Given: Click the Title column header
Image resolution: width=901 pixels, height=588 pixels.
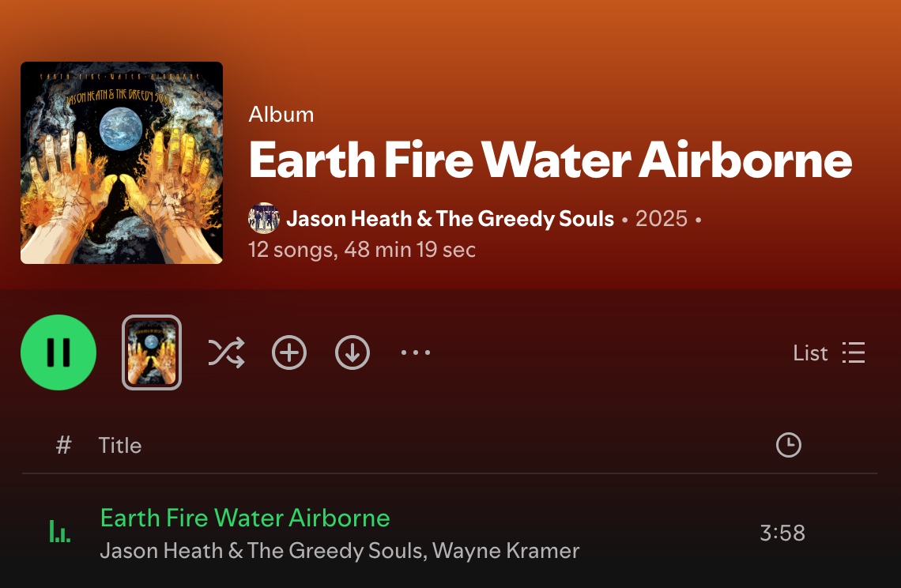Looking at the screenshot, I should coord(119,446).
